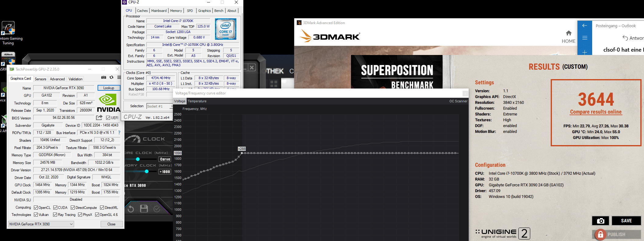Open CPU-Z Memory tab
644x241 pixels.
pos(176,11)
